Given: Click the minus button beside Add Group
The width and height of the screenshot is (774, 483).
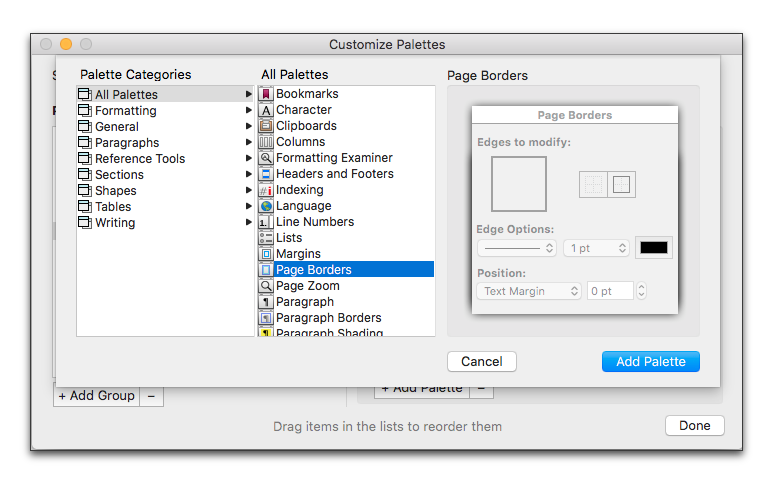Looking at the screenshot, I should click(152, 396).
